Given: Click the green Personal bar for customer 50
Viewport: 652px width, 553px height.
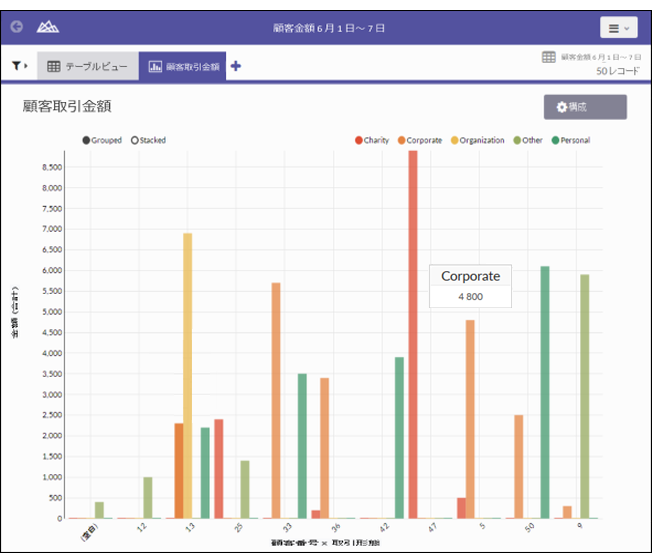Looking at the screenshot, I should click(545, 392).
